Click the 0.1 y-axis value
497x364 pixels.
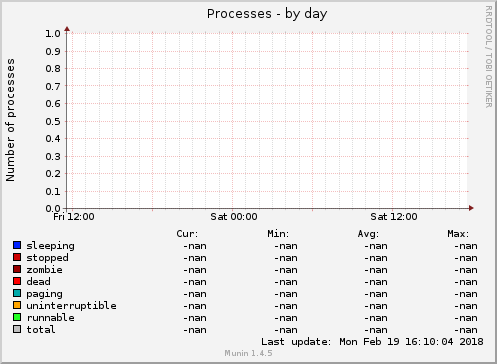[53, 191]
